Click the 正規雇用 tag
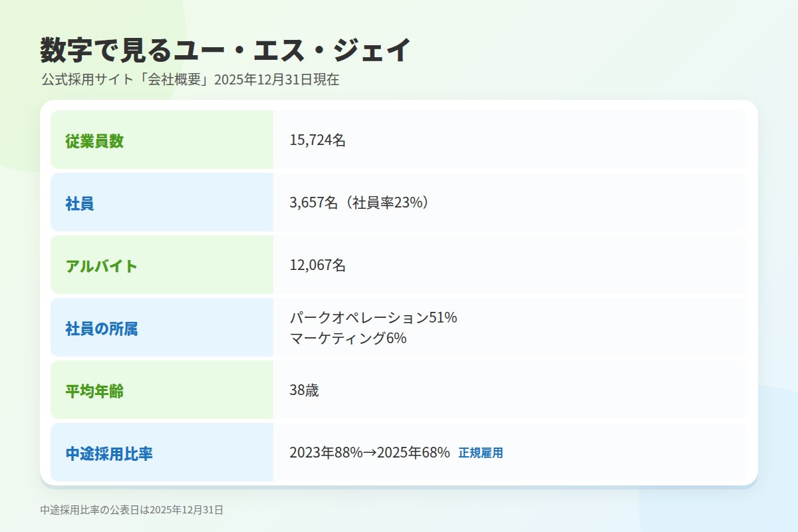The height and width of the screenshot is (532, 798). [x=481, y=453]
